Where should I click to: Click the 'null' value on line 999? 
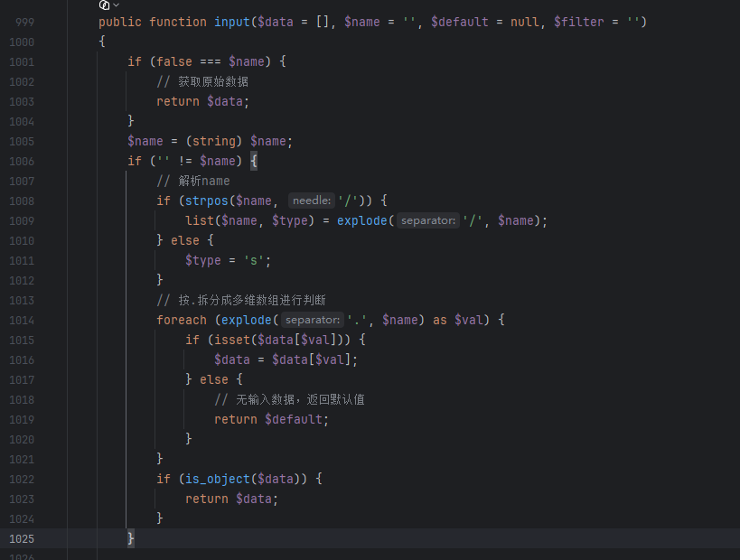pos(524,23)
